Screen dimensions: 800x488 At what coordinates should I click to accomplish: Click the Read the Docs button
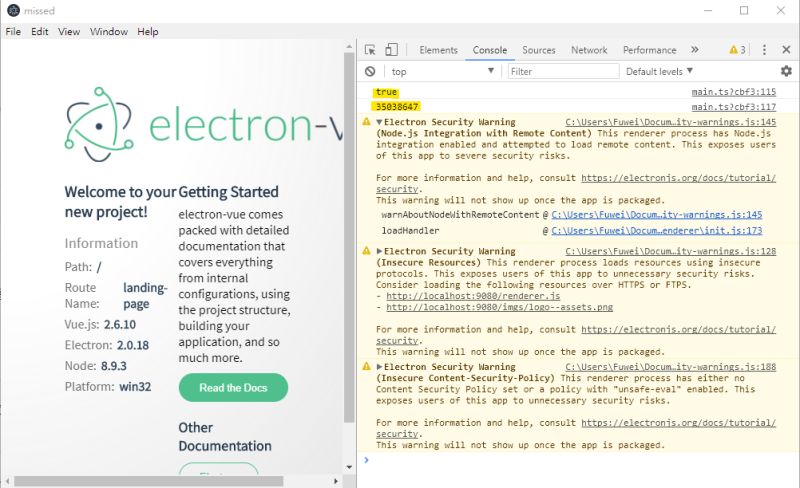point(233,387)
